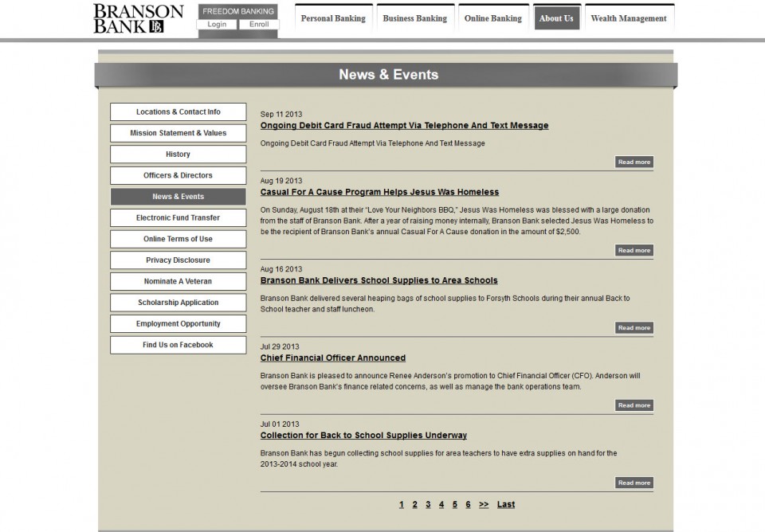Select Employment Opportunity sidebar item
The image size is (765, 532).
coord(178,324)
